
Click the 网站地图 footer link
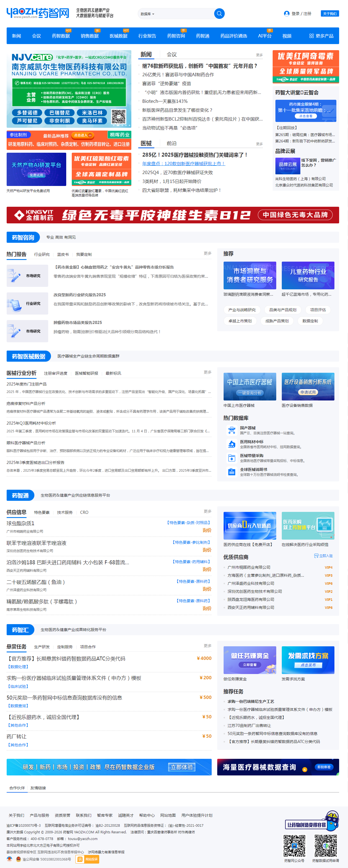168,815
